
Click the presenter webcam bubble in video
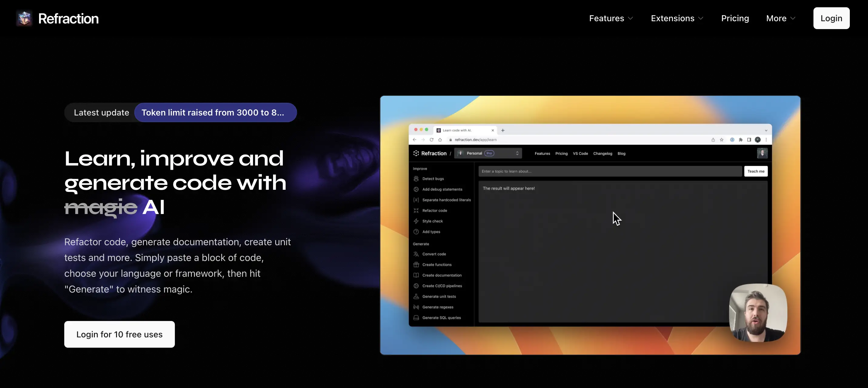758,313
